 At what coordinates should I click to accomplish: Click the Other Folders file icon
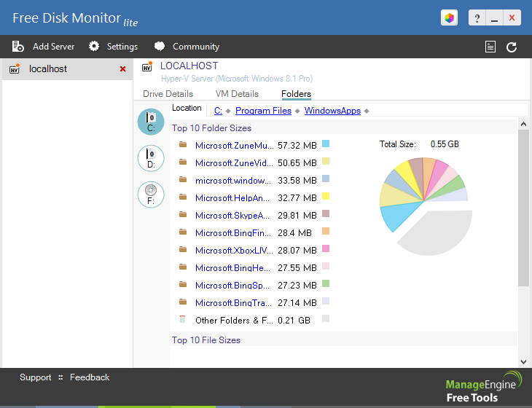pyautogui.click(x=182, y=320)
